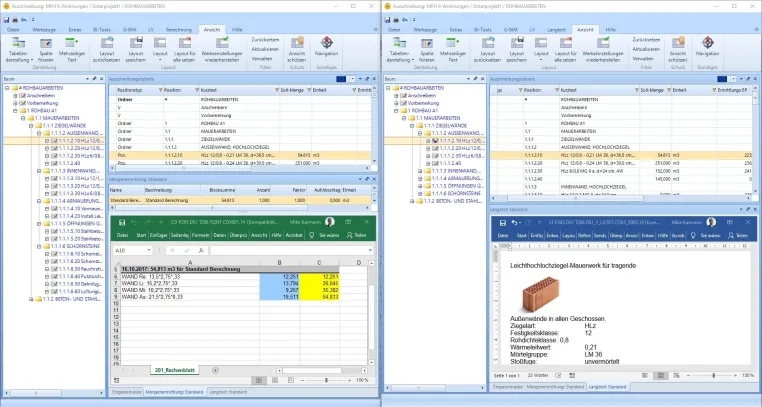Switch to Langtext: Standard tab at left bottom

click(228, 392)
